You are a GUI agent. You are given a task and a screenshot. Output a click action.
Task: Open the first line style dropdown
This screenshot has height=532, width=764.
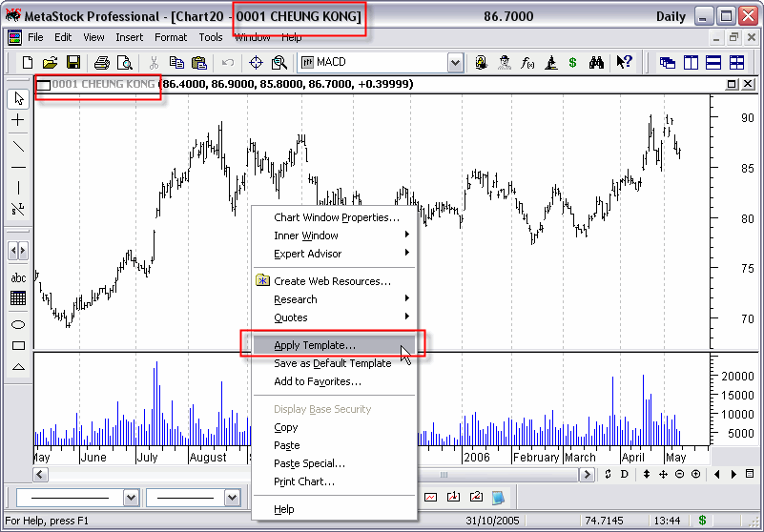[x=131, y=498]
